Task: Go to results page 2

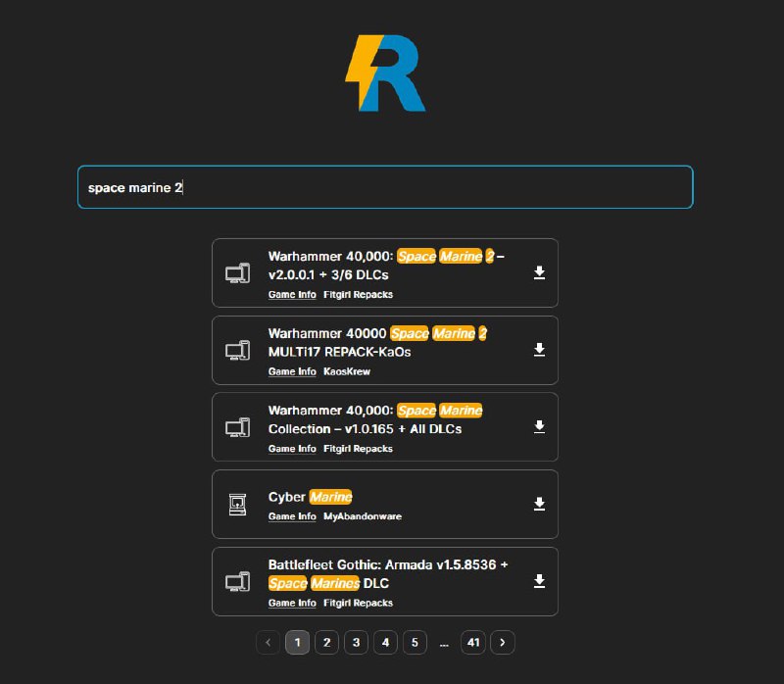Action: [x=326, y=643]
